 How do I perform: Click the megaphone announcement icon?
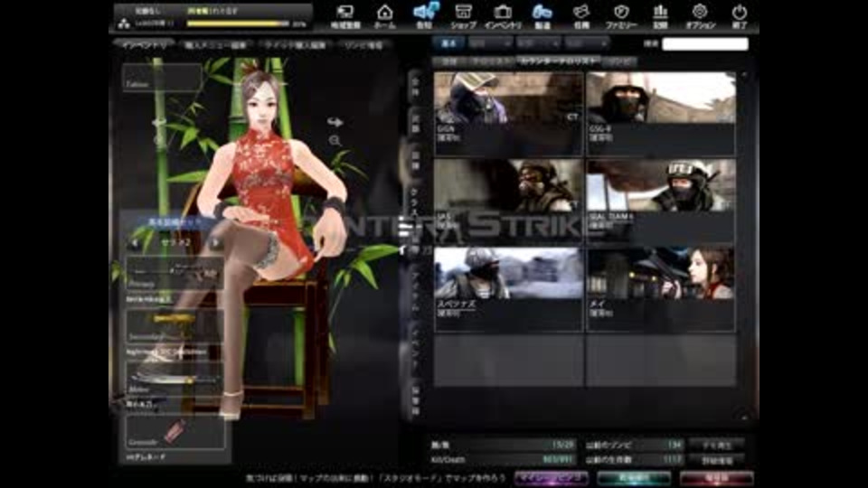(x=425, y=15)
